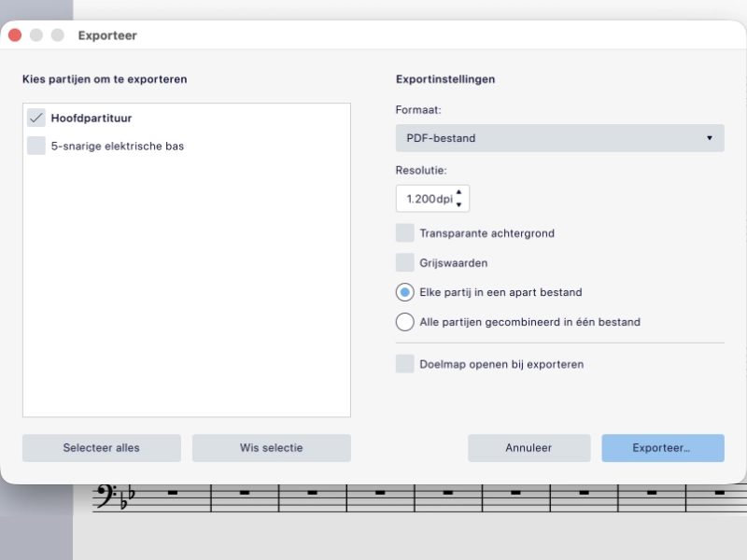Viewport: 747px width, 560px height.
Task: Decrease resolution with down arrow
Action: (x=458, y=204)
